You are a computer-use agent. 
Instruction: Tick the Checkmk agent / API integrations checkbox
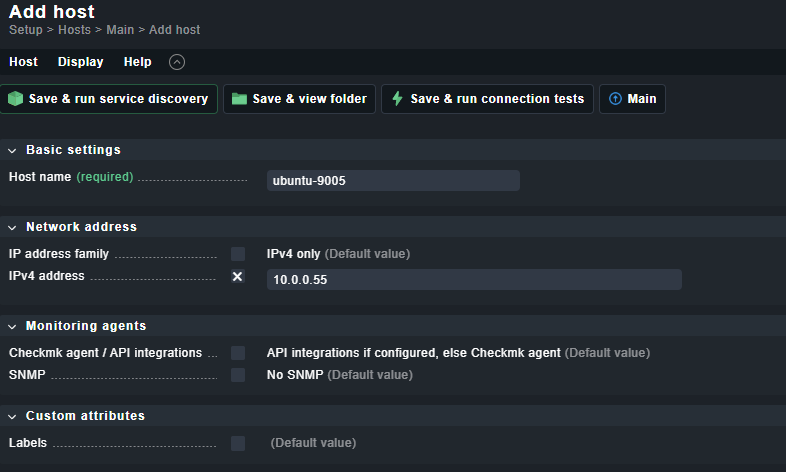(x=238, y=353)
